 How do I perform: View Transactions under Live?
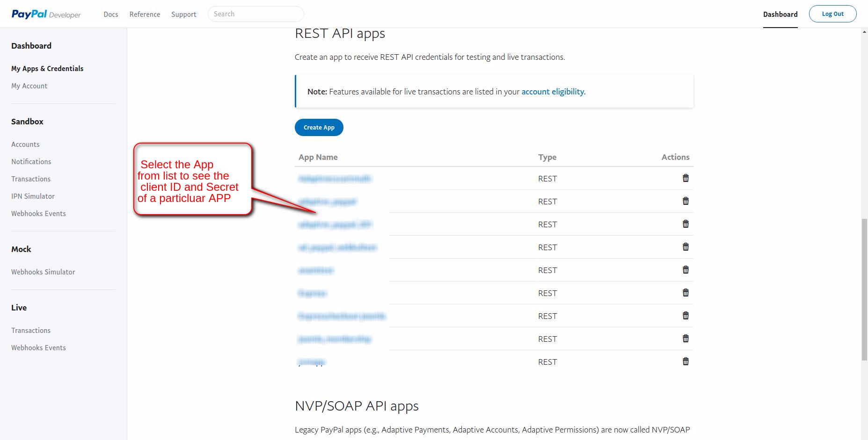coord(31,330)
